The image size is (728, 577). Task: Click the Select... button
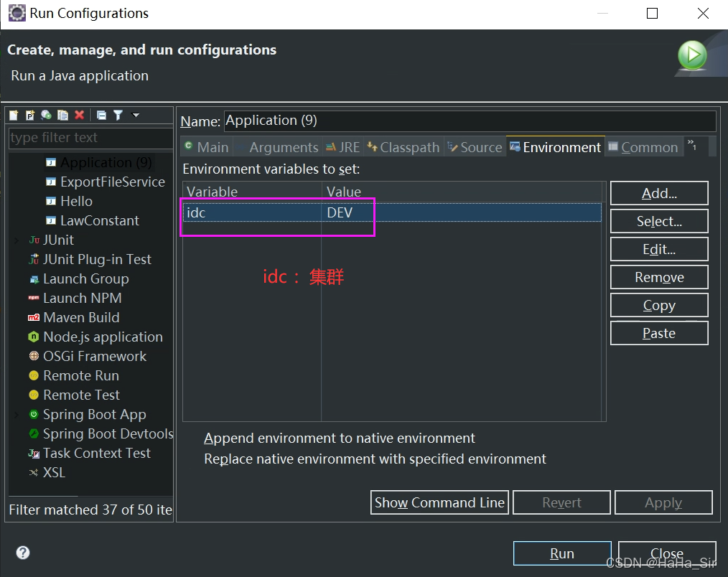(x=659, y=222)
